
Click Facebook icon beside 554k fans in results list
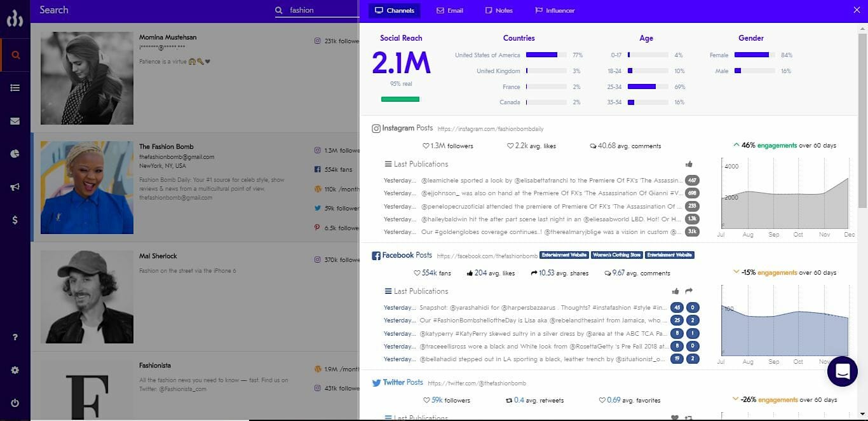tap(318, 170)
